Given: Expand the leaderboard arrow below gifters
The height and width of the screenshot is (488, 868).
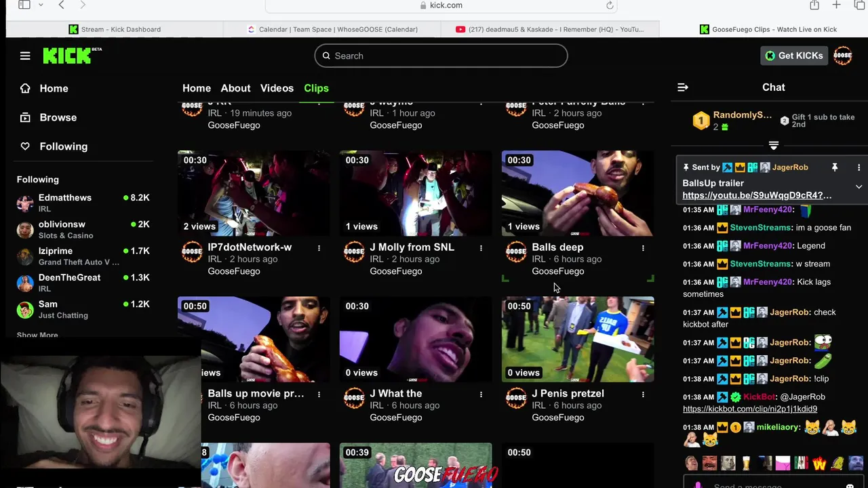Looking at the screenshot, I should (x=774, y=146).
